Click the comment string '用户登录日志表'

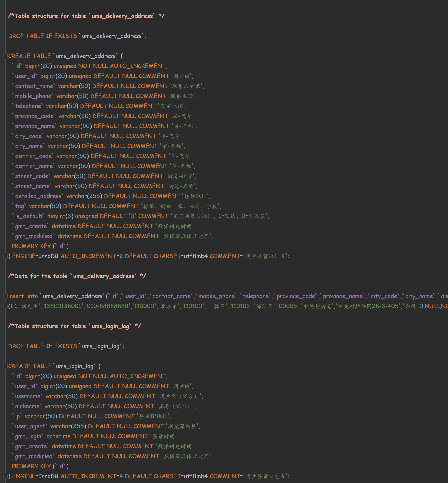coord(266,476)
